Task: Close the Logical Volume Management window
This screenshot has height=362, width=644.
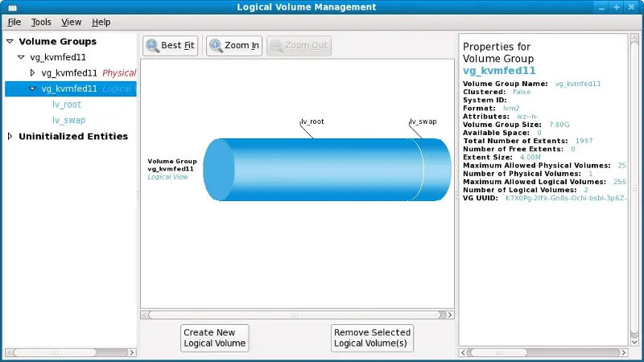Action: click(x=632, y=7)
